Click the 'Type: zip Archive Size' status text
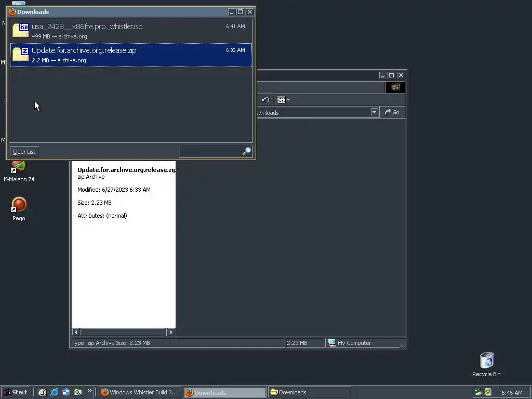532x399 pixels. pyautogui.click(x=111, y=343)
